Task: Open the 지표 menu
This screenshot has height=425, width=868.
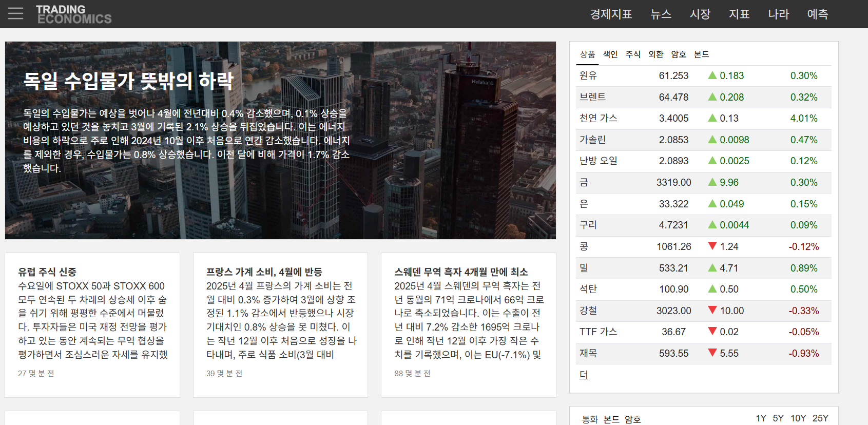Action: point(739,14)
